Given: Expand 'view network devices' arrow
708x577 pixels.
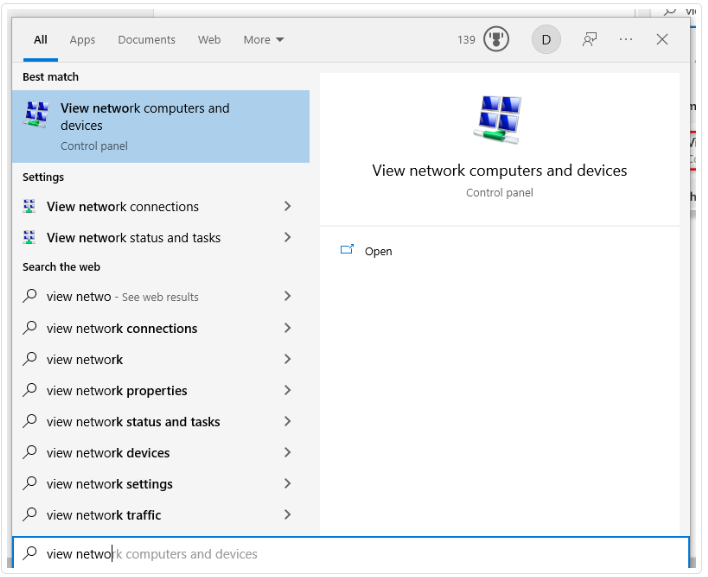Looking at the screenshot, I should click(287, 452).
